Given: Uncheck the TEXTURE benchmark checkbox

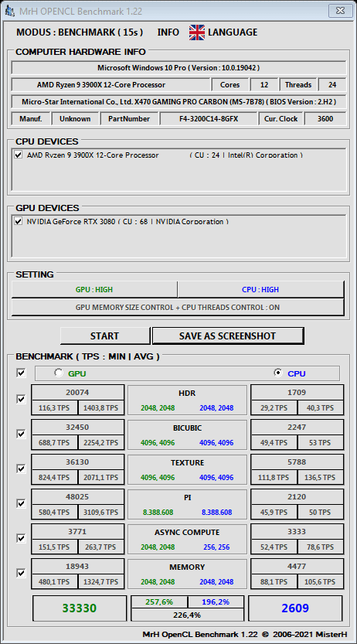Looking at the screenshot, I should point(21,469).
